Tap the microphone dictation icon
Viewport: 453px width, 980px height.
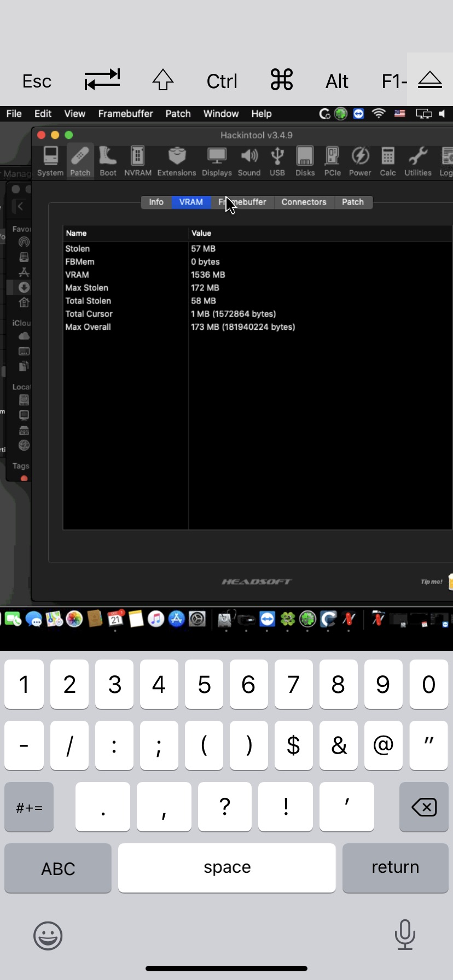[405, 935]
